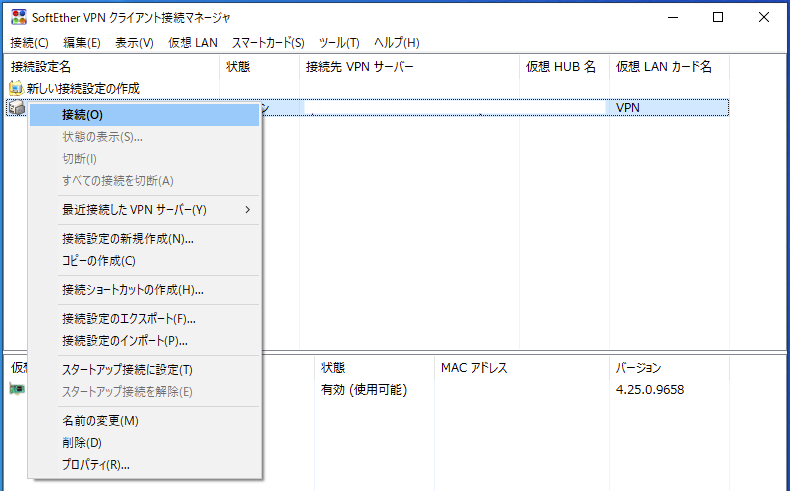Image resolution: width=790 pixels, height=491 pixels.
Task: Sort by 接続先 VPN サーバー column header
Action: (409, 67)
